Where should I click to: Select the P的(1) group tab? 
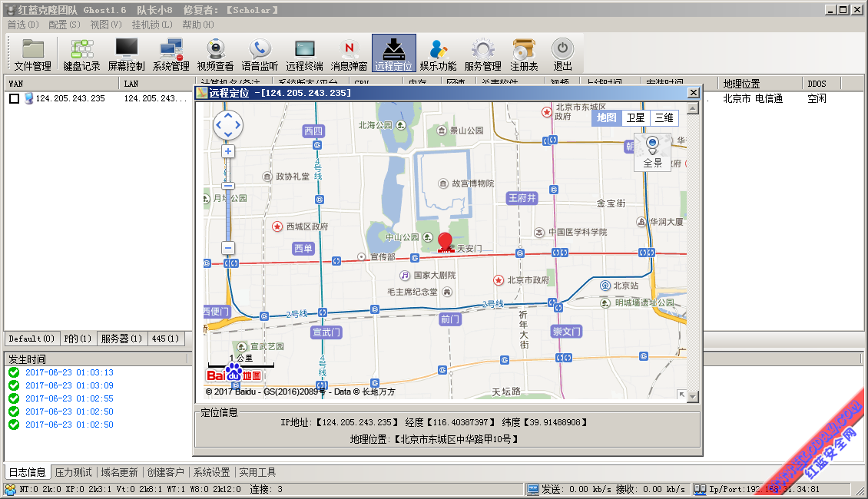click(78, 339)
